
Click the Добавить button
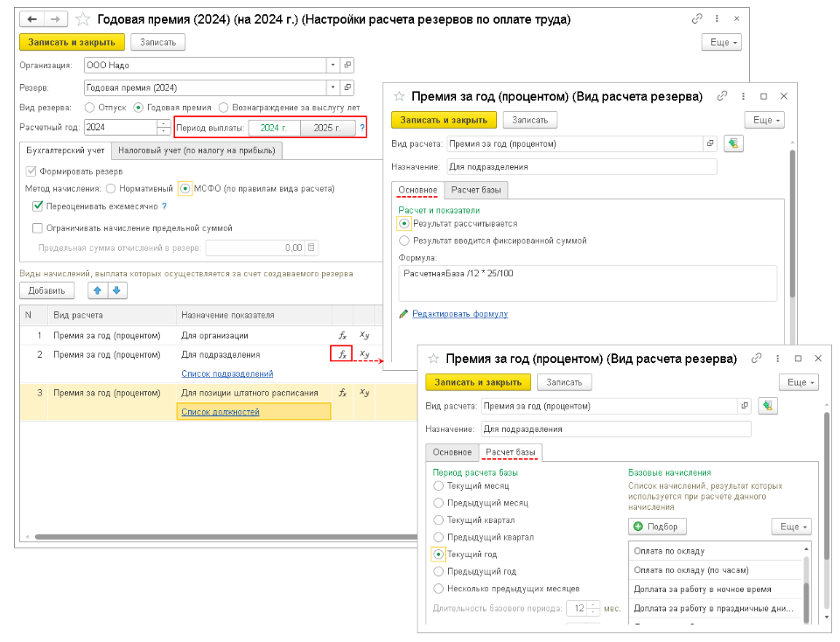(47, 290)
